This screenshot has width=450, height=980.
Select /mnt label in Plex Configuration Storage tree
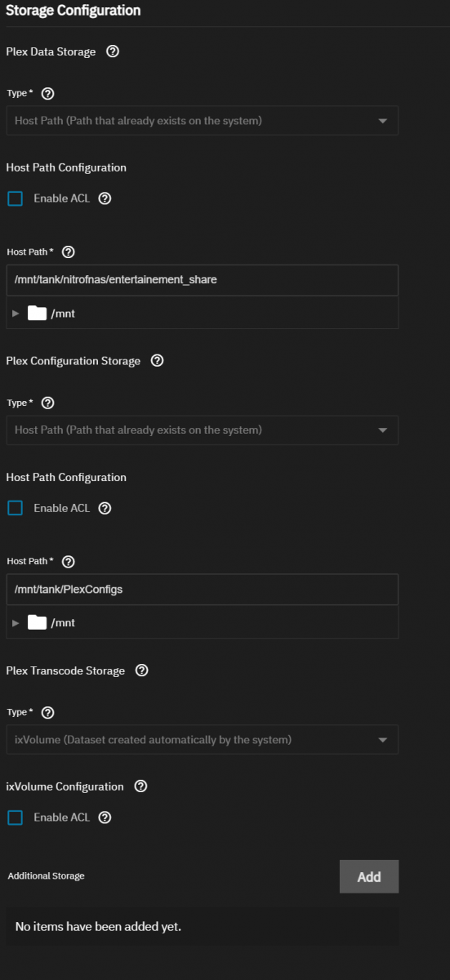(63, 622)
